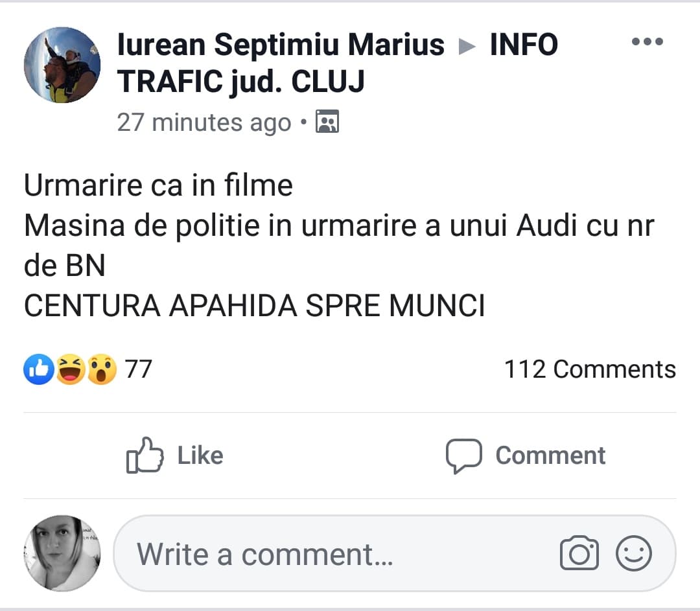Open Iurean Septimiu Marius profile link

[281, 45]
